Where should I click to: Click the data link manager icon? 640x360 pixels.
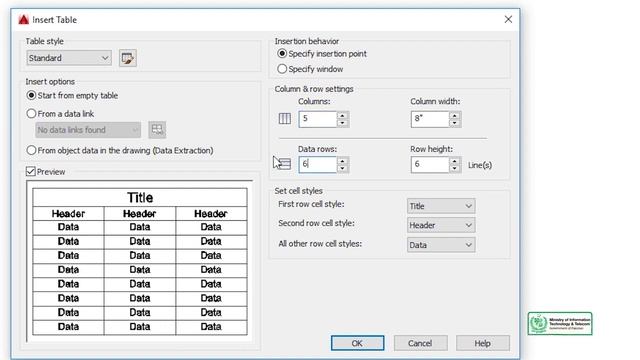[x=157, y=130]
